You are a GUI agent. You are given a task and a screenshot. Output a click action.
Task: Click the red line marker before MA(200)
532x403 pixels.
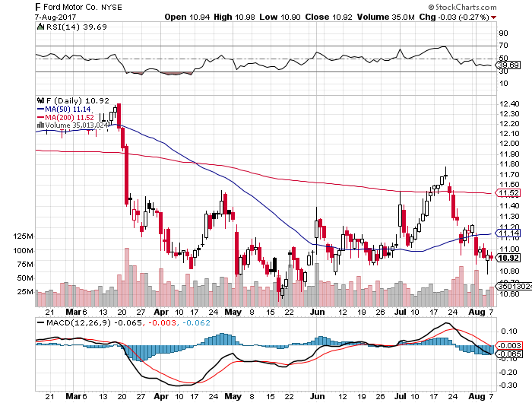pyautogui.click(x=40, y=117)
